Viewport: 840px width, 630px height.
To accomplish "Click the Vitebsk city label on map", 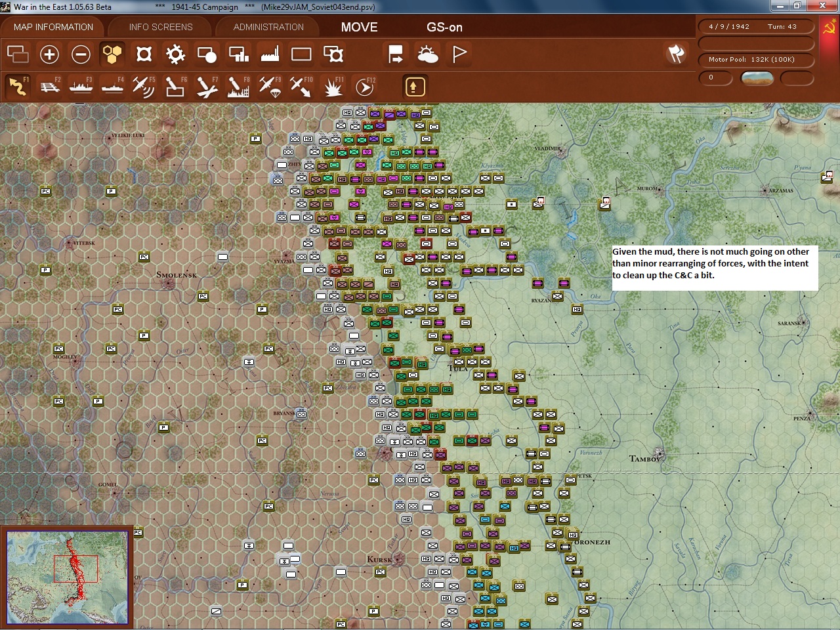I will click(x=84, y=243).
